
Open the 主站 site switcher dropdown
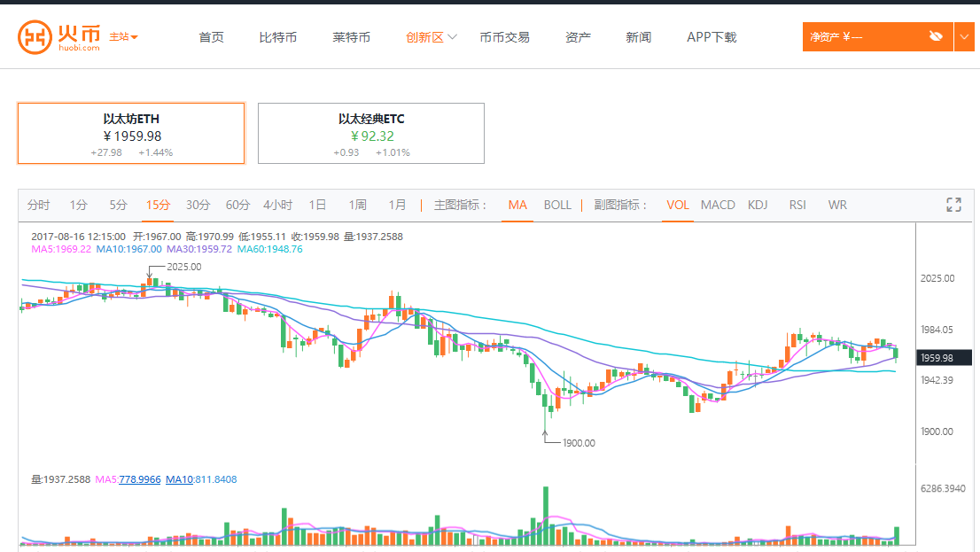tap(123, 37)
